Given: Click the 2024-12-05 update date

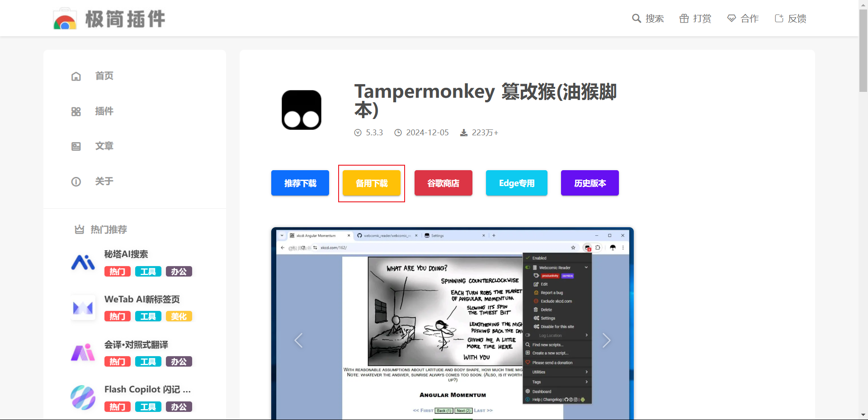Looking at the screenshot, I should pyautogui.click(x=427, y=133).
